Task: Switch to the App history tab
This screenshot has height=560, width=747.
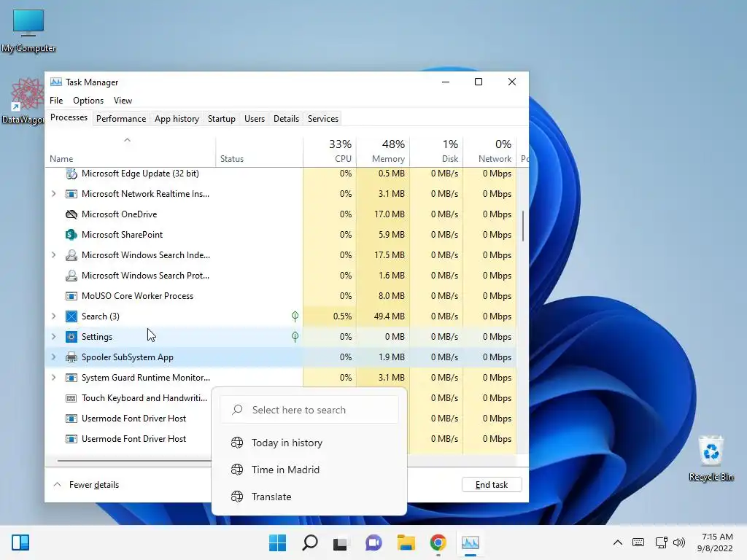Action: (177, 119)
